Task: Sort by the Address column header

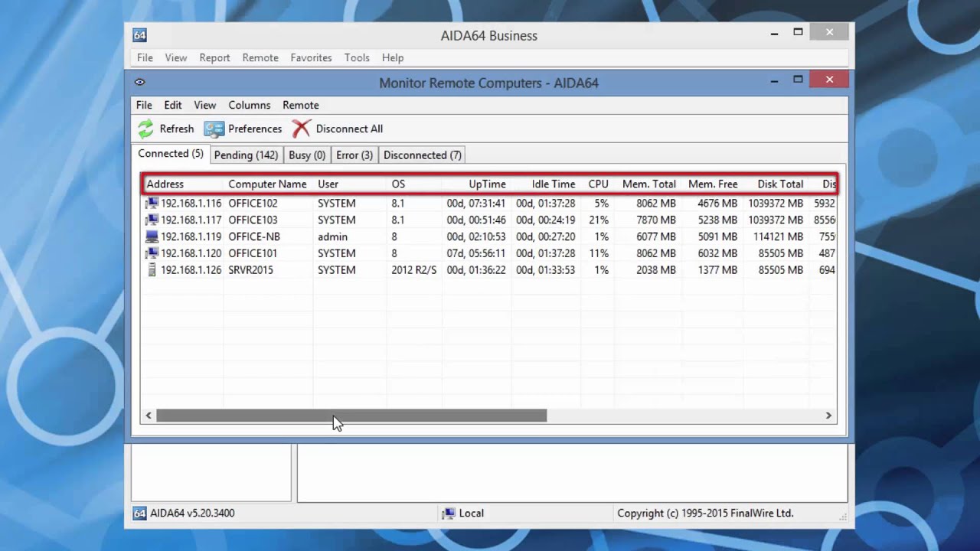Action: point(165,184)
